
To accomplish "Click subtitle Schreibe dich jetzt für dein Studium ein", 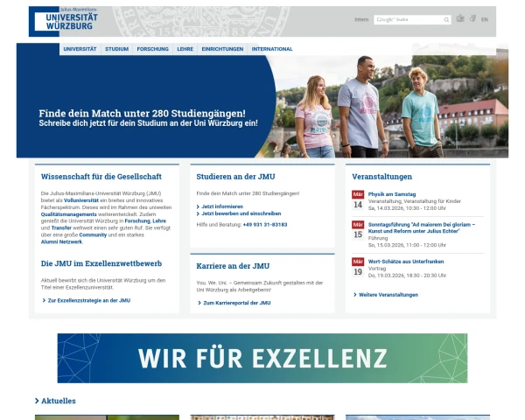I will (x=149, y=123).
